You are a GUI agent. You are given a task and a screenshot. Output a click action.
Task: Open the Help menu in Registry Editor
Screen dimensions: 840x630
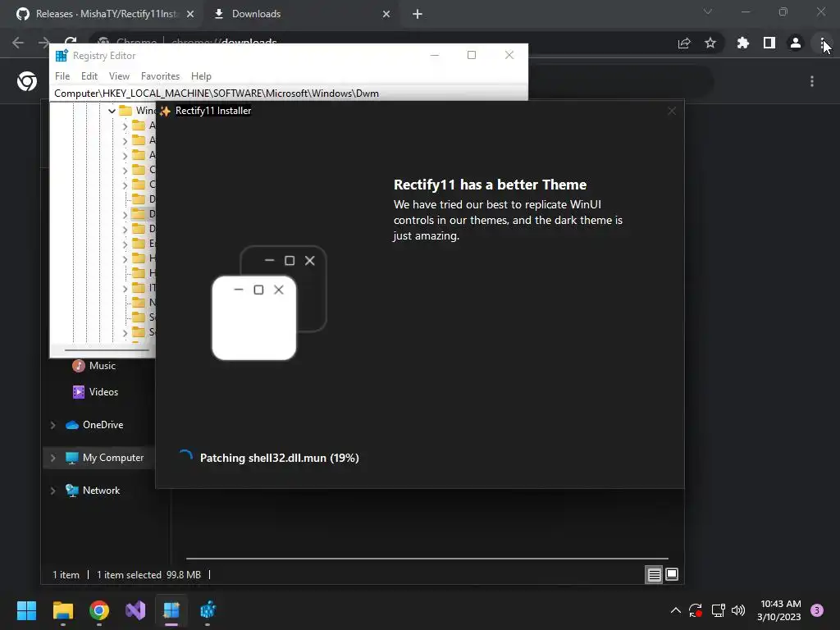coord(201,76)
